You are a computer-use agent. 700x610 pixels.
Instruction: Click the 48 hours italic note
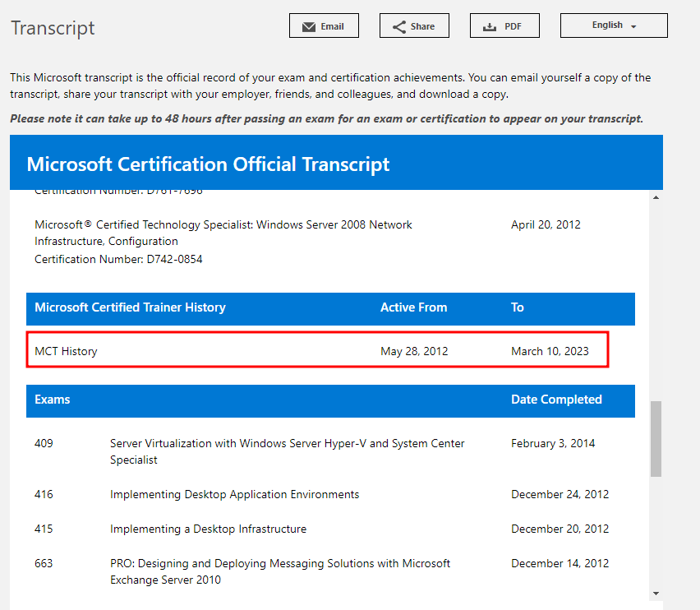pyautogui.click(x=326, y=118)
